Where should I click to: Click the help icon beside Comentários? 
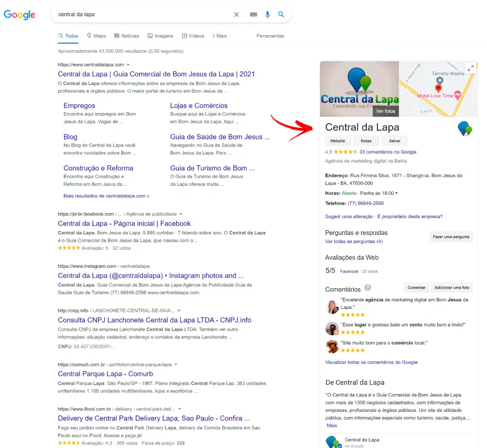coord(367,288)
